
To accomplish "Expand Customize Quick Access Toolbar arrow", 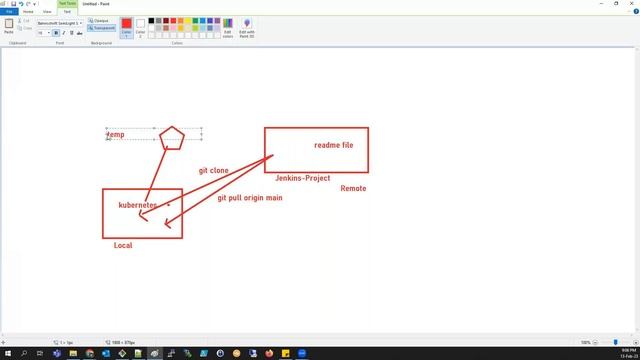I will click(35, 4).
